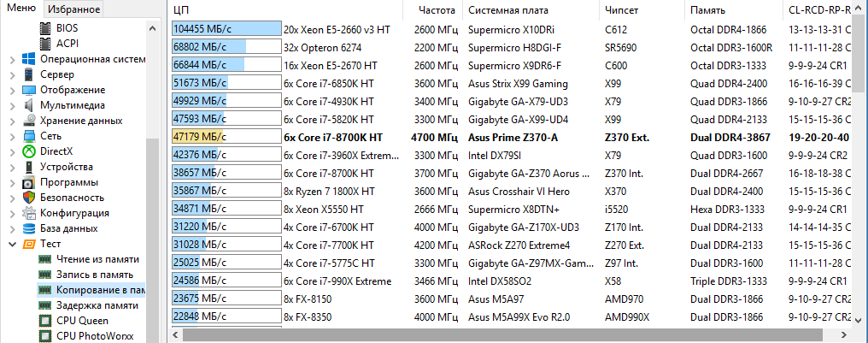Open the Чтение из памяти test
The image size is (868, 343).
(97, 259)
